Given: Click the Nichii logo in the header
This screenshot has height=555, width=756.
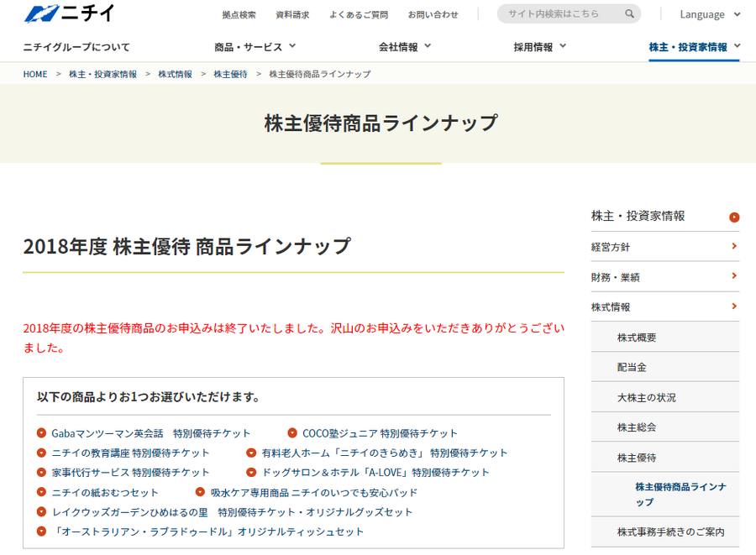Looking at the screenshot, I should (x=69, y=13).
